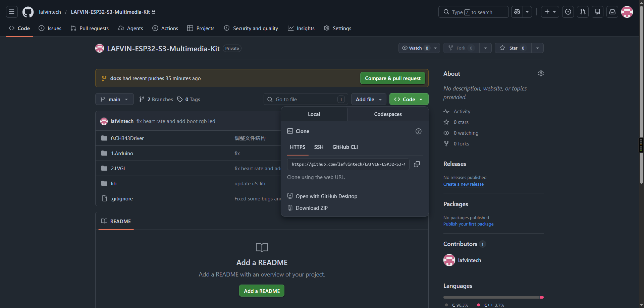644x308 pixels.
Task: Expand the Add file dropdown
Action: [369, 99]
